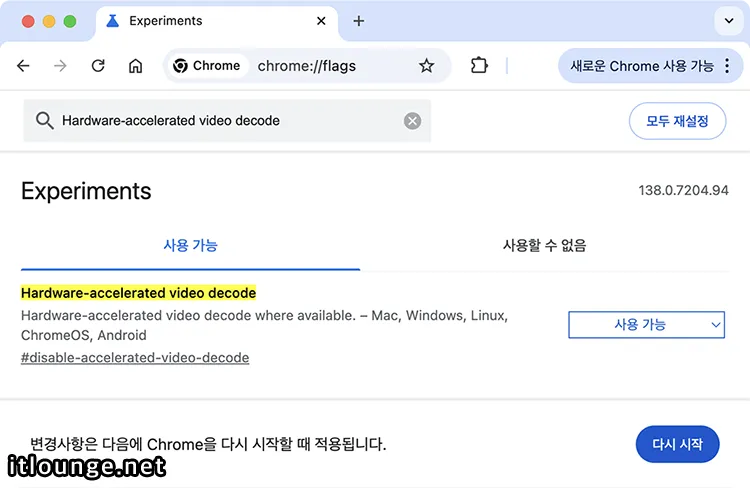
Task: Go back with the back arrow
Action: click(23, 66)
